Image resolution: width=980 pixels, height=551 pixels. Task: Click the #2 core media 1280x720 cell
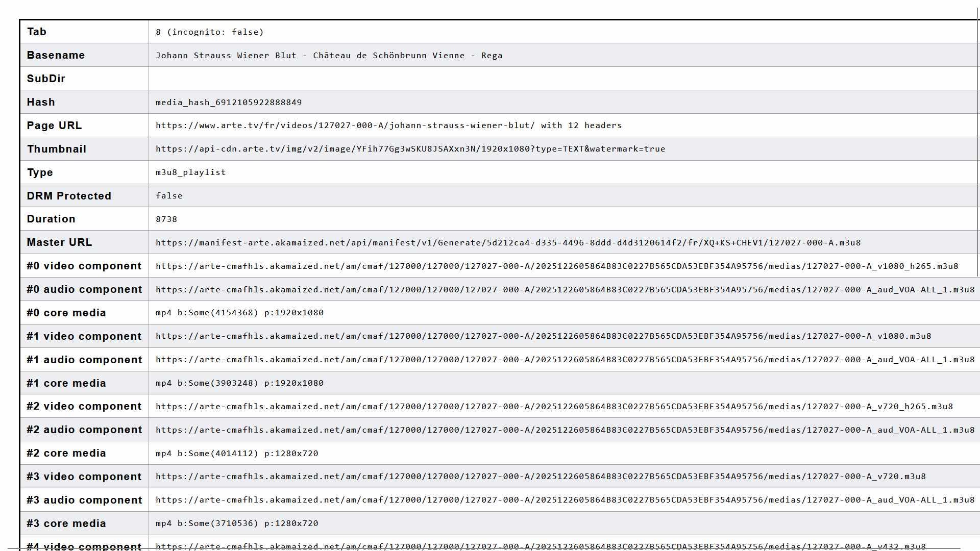[x=237, y=454]
